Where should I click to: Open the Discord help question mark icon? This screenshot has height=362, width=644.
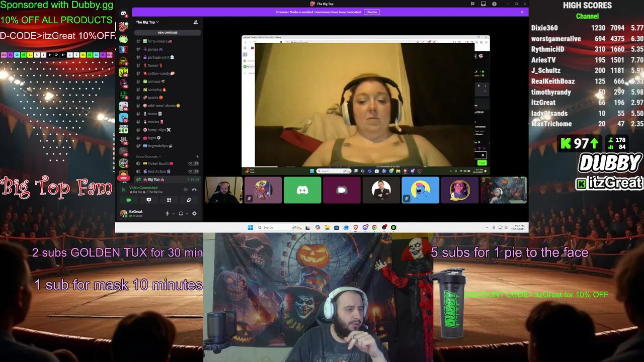pos(494,4)
